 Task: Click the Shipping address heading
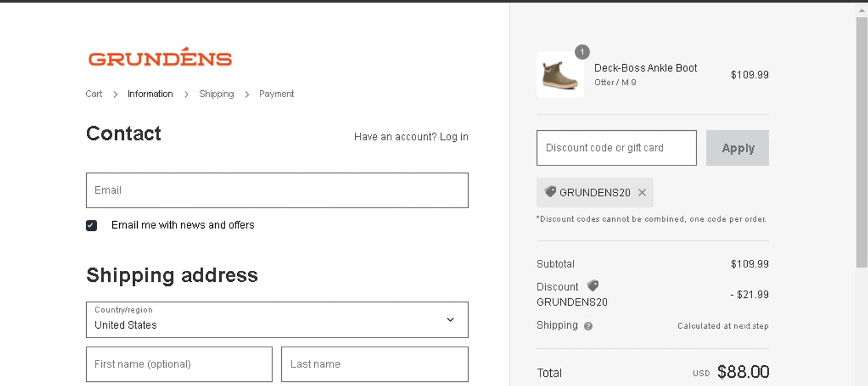tap(172, 275)
